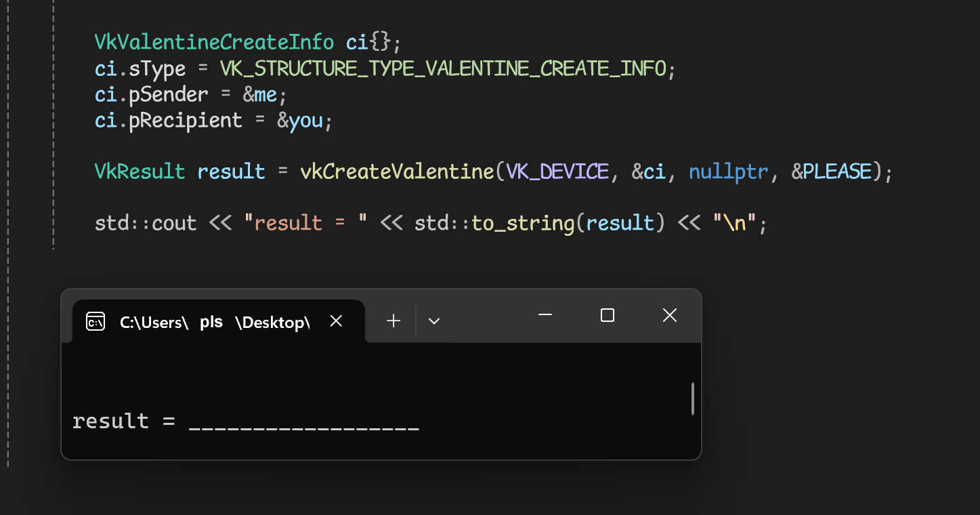980x515 pixels.
Task: Expand the terminal profile dropdown chevron
Action: (x=434, y=321)
